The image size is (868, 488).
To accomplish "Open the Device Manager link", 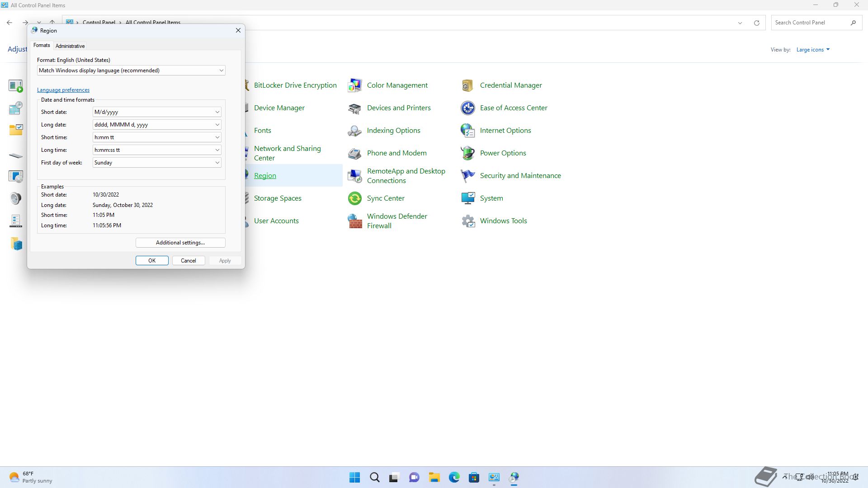I will point(279,108).
